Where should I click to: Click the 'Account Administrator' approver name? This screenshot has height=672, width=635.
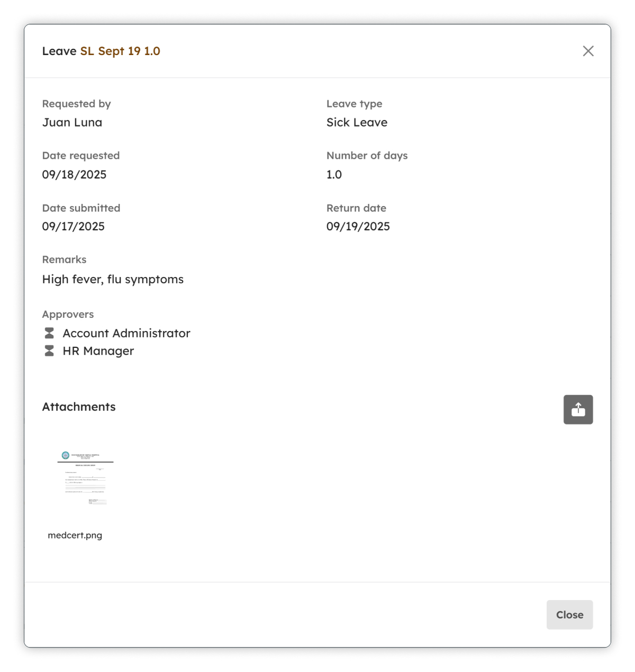(126, 333)
